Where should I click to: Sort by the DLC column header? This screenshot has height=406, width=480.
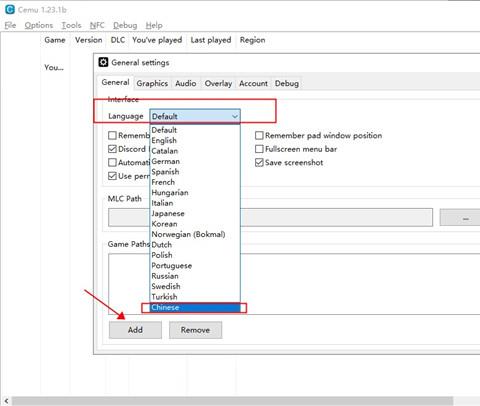point(118,40)
